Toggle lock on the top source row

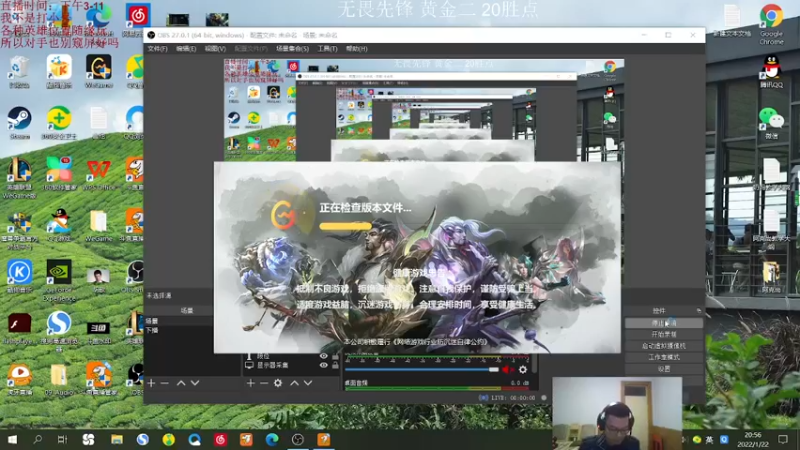point(335,356)
